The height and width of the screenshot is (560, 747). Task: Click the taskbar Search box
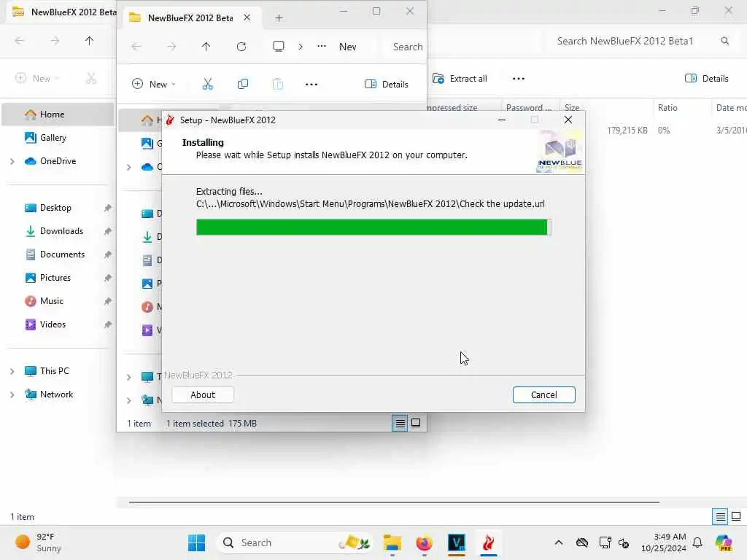(295, 542)
